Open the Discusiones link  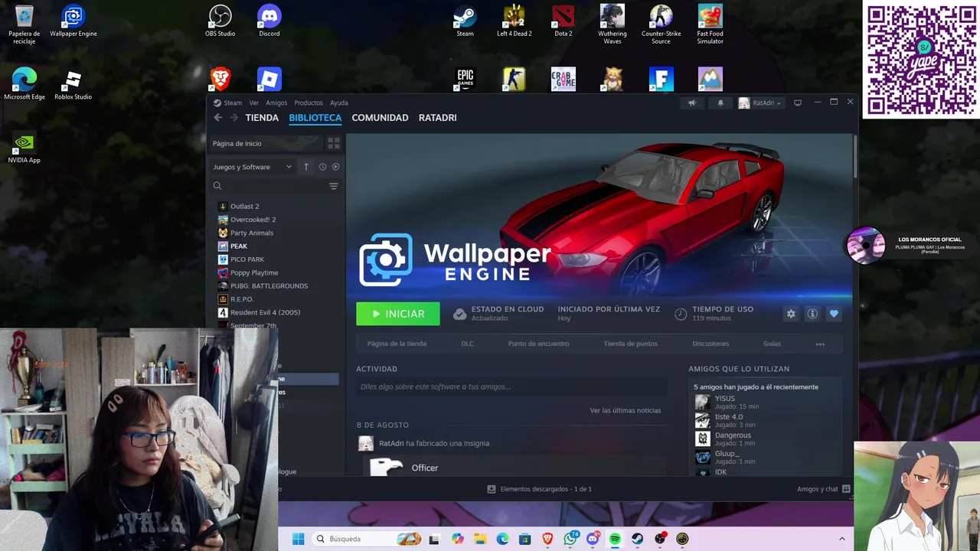click(710, 344)
